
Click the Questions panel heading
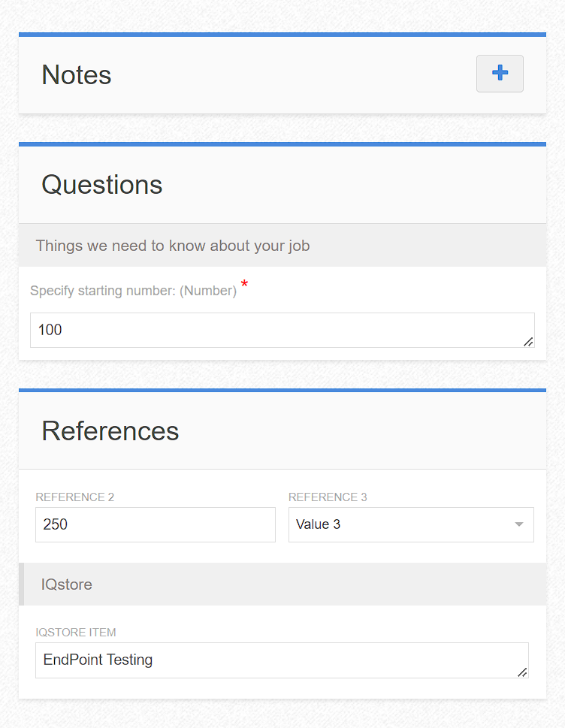coord(102,185)
